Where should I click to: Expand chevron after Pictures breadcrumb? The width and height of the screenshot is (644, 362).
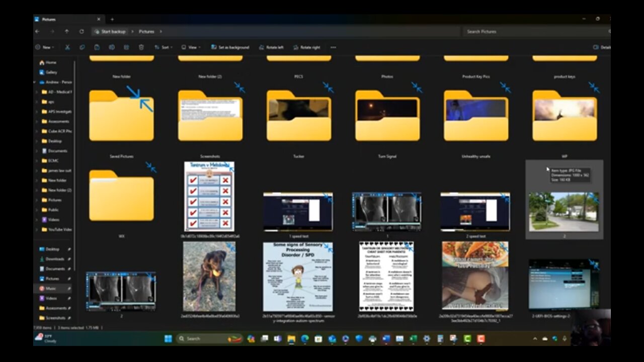pos(161,31)
